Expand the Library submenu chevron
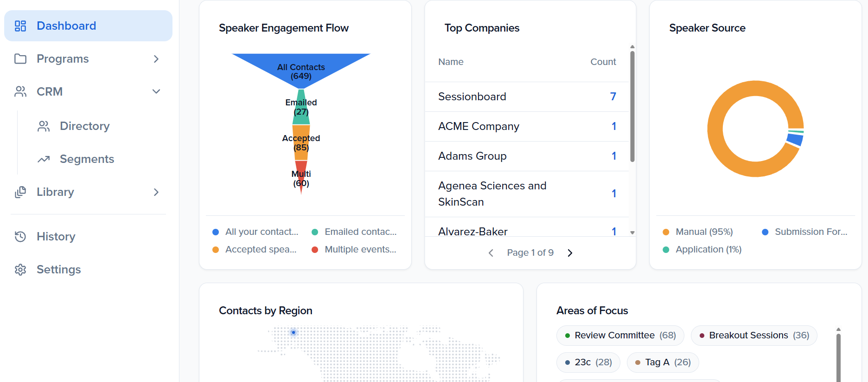This screenshot has width=868, height=382. click(x=156, y=192)
